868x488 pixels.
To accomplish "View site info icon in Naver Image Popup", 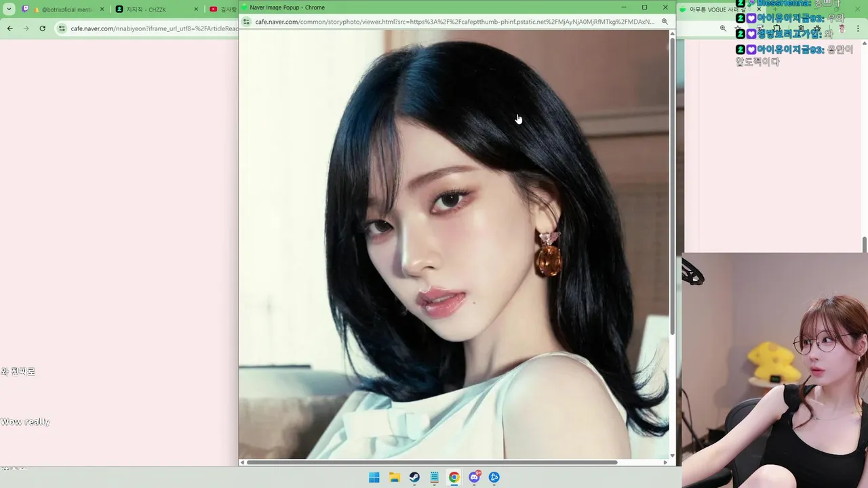I will click(247, 22).
